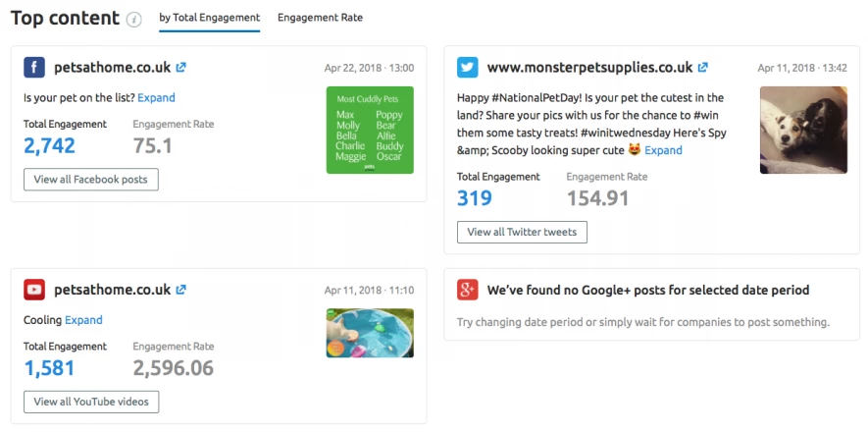This screenshot has height=432, width=868.
Task: Open the Cooling video thumbnail
Action: 369,333
